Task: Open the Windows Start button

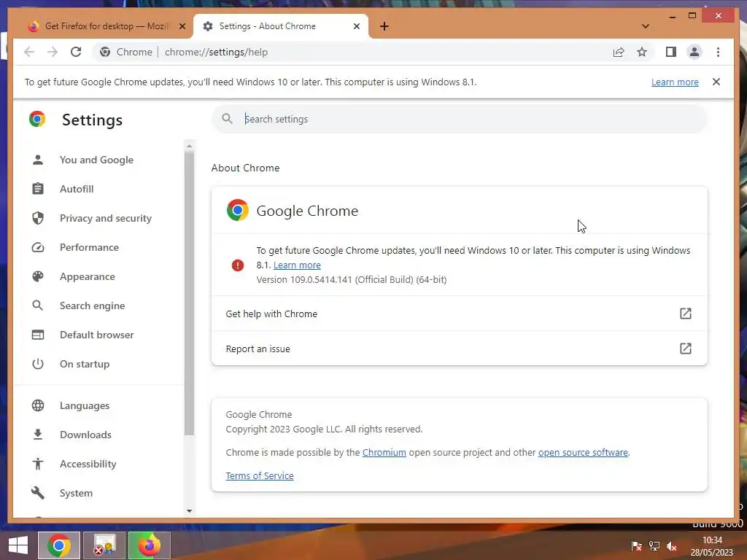Action: click(18, 545)
